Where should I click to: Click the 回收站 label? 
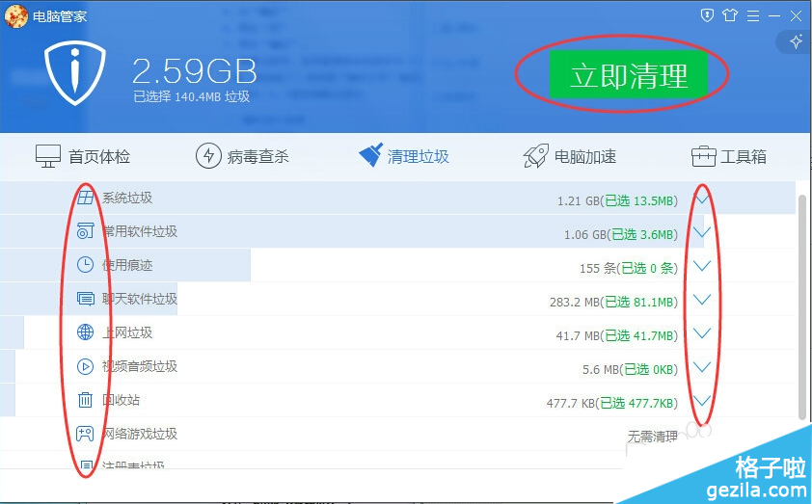[121, 400]
